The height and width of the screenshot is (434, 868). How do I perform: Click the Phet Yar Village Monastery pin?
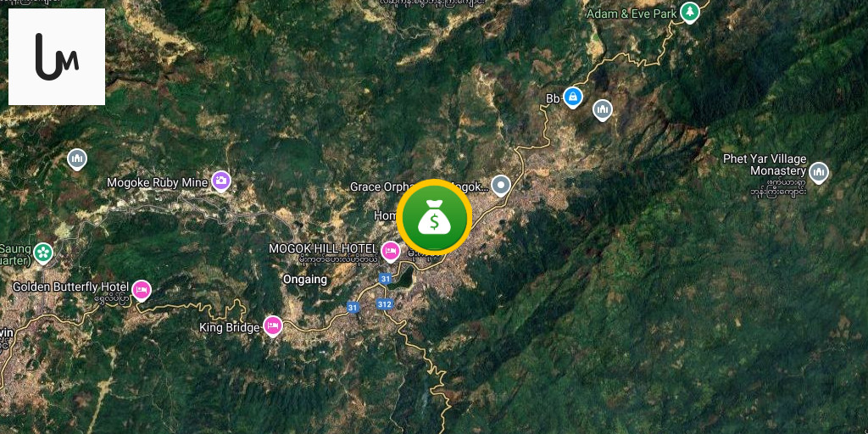click(819, 173)
